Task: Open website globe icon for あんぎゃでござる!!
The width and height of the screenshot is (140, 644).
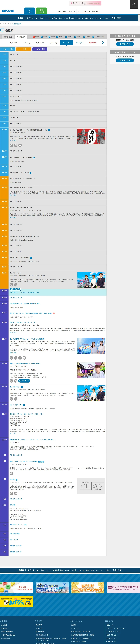Action: tap(11, 145)
